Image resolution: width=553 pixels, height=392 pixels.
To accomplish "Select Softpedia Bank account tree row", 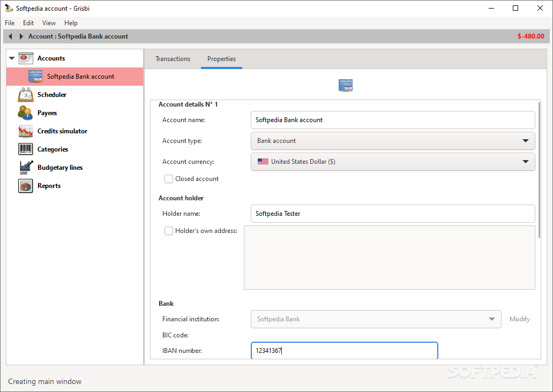I will click(75, 77).
